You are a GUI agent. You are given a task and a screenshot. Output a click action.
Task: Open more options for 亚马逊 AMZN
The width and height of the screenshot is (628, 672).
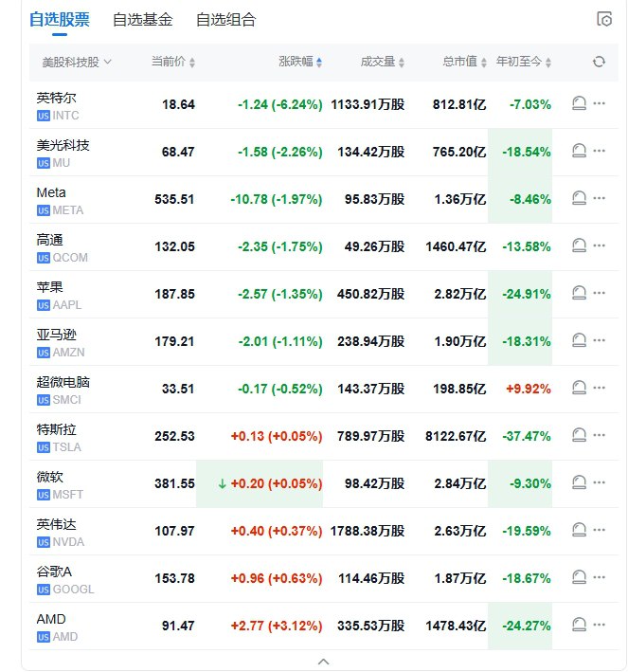[599, 340]
